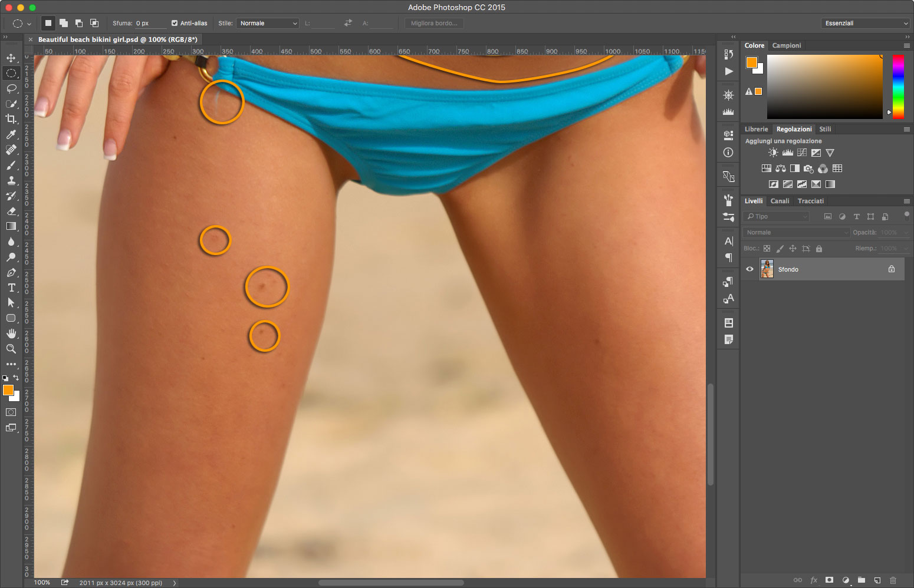914x588 pixels.
Task: Choose Add to selection mode
Action: pyautogui.click(x=64, y=23)
